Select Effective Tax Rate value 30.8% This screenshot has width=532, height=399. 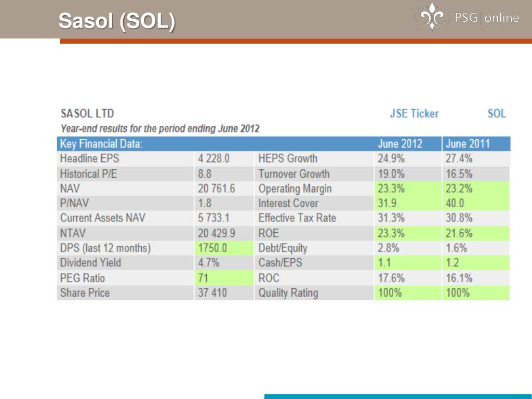coord(459,218)
